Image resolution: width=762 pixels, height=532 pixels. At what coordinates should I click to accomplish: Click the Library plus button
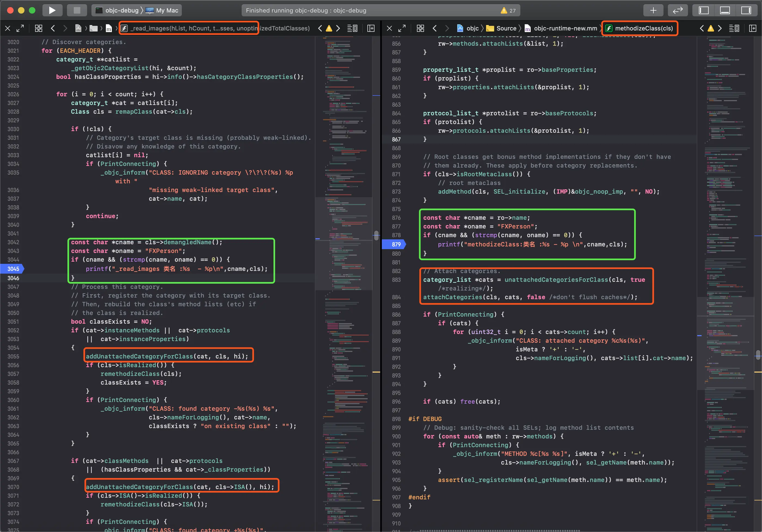coord(653,10)
